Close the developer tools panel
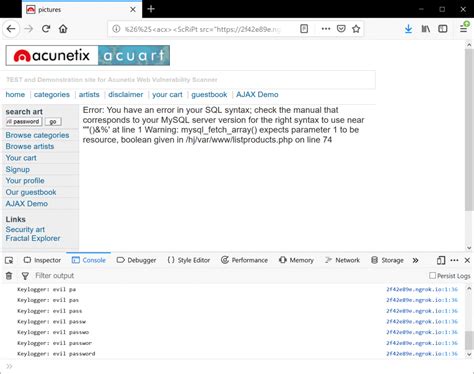 click(x=467, y=260)
